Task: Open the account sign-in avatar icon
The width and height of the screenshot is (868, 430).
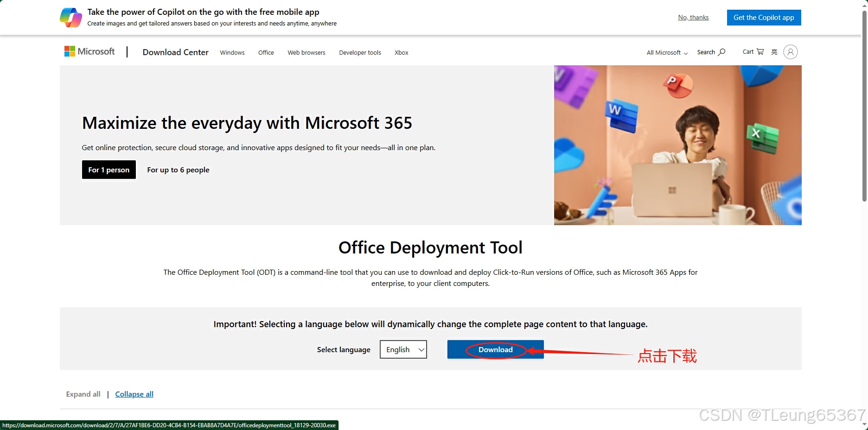Action: tap(791, 52)
